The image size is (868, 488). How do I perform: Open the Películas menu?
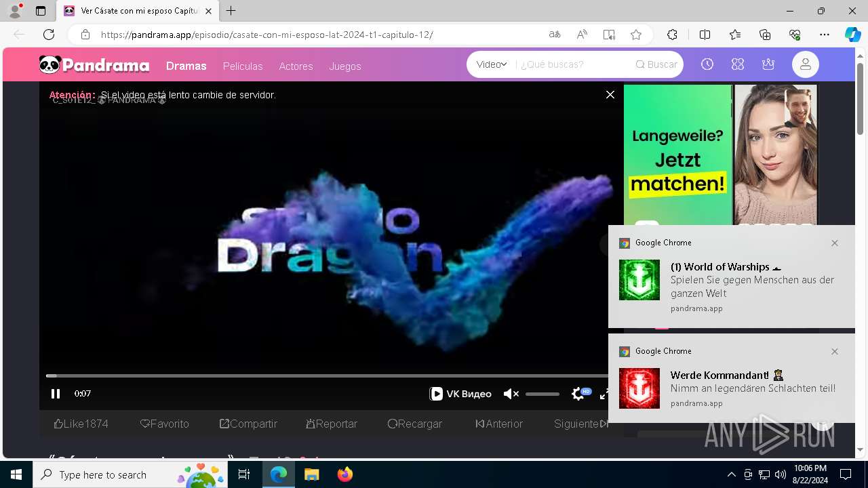tap(243, 66)
